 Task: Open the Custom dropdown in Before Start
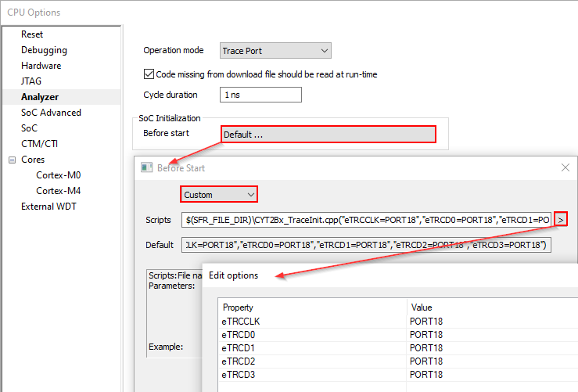coord(219,194)
